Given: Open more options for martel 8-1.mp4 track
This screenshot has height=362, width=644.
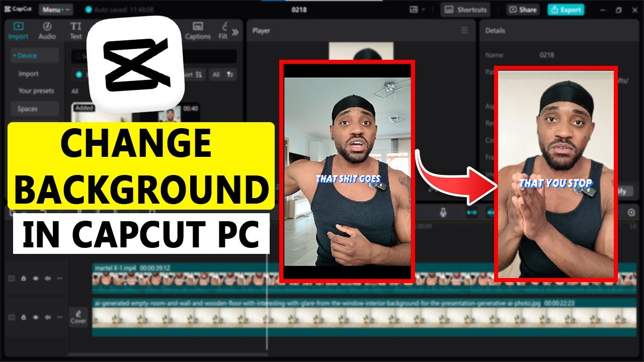Looking at the screenshot, I should click(60, 278).
